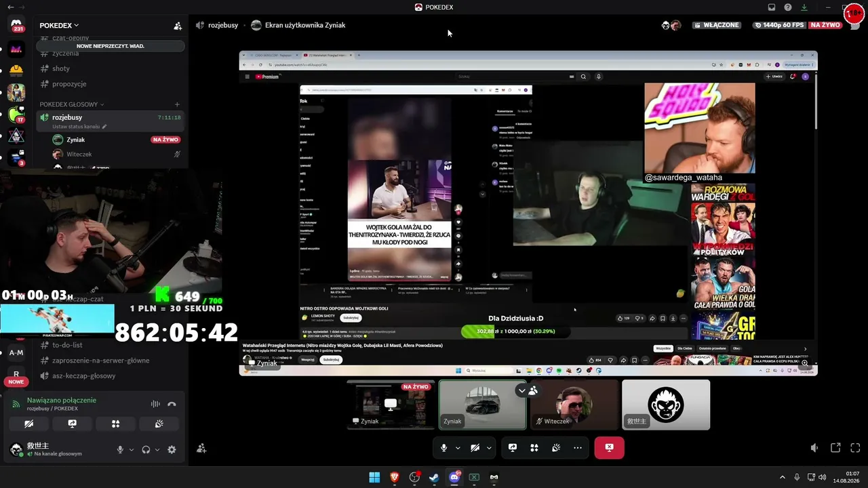Open Discord direct messages home icon
The image size is (868, 488).
click(x=16, y=24)
